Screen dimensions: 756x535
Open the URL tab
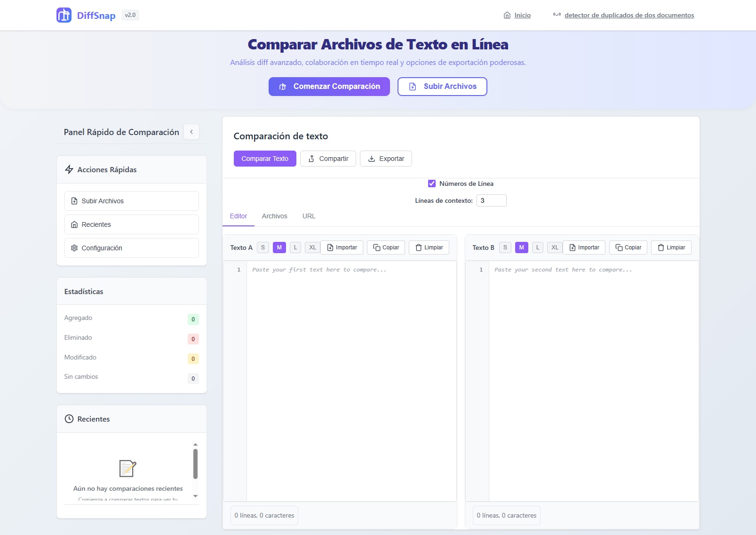point(309,216)
